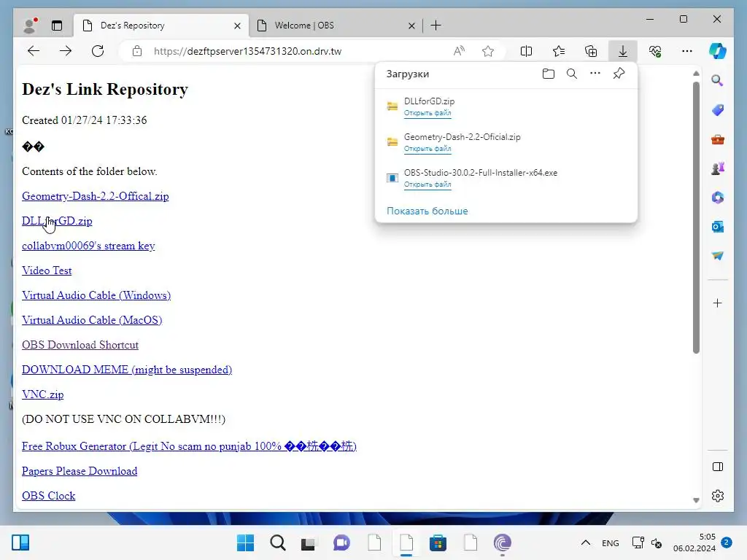Click Показать больше in downloads
Screen dimensions: 747x560
point(427,211)
